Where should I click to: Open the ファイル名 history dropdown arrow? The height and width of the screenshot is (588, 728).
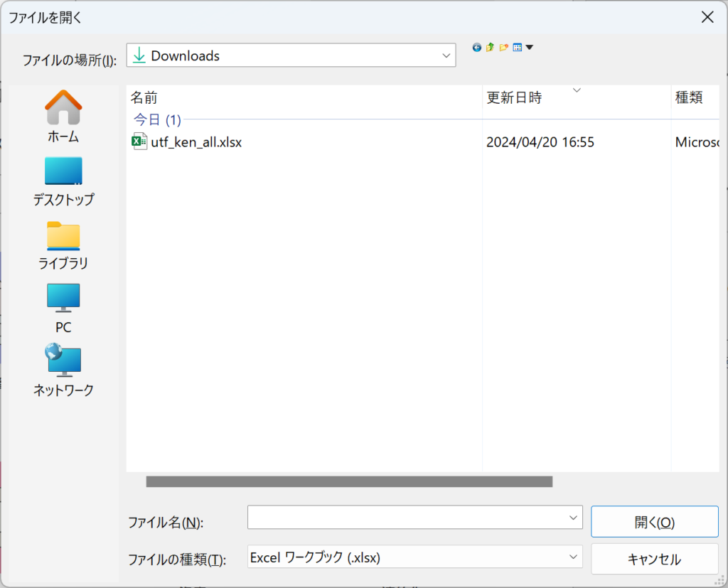(x=574, y=518)
